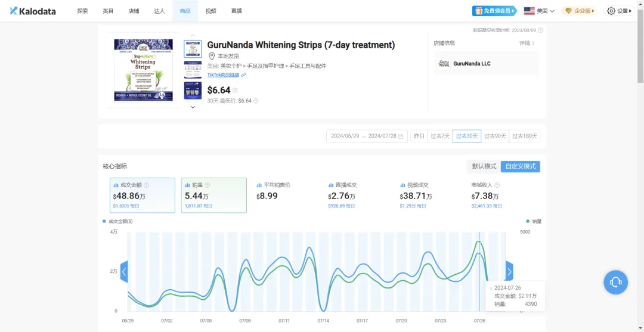Viewport: 644px width, 332px height.
Task: Click the bar-chart icon on 直播成交
Action: (x=331, y=185)
